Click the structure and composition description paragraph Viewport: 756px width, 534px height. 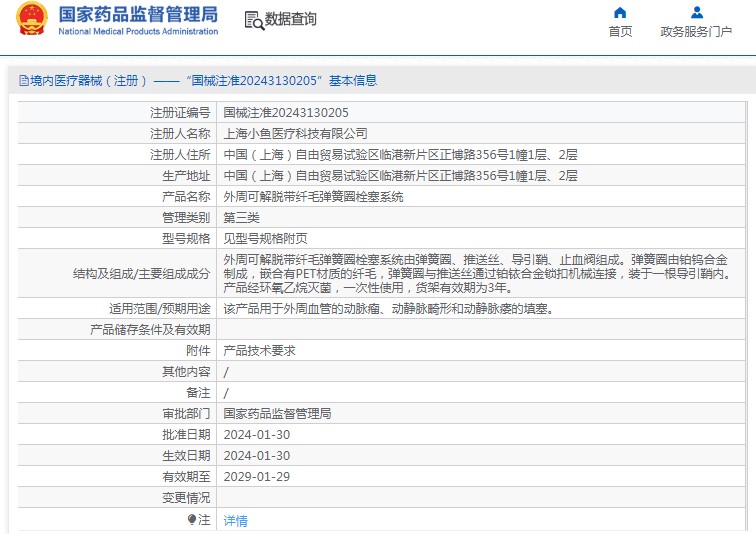[x=477, y=273]
